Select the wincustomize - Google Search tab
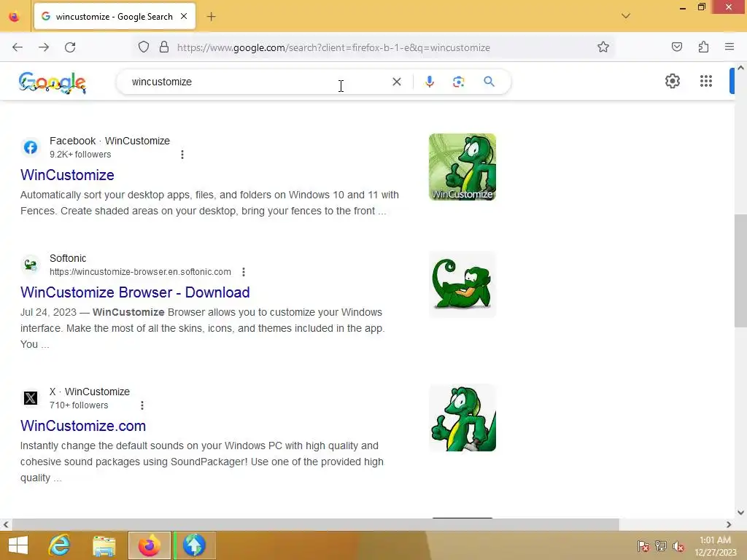Image resolution: width=747 pixels, height=560 pixels. tap(115, 16)
